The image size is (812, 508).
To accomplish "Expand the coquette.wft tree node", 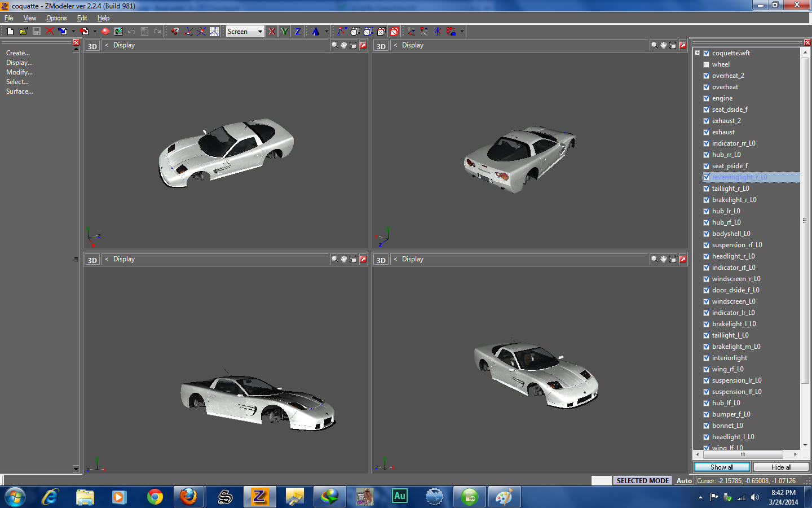I will tap(698, 52).
